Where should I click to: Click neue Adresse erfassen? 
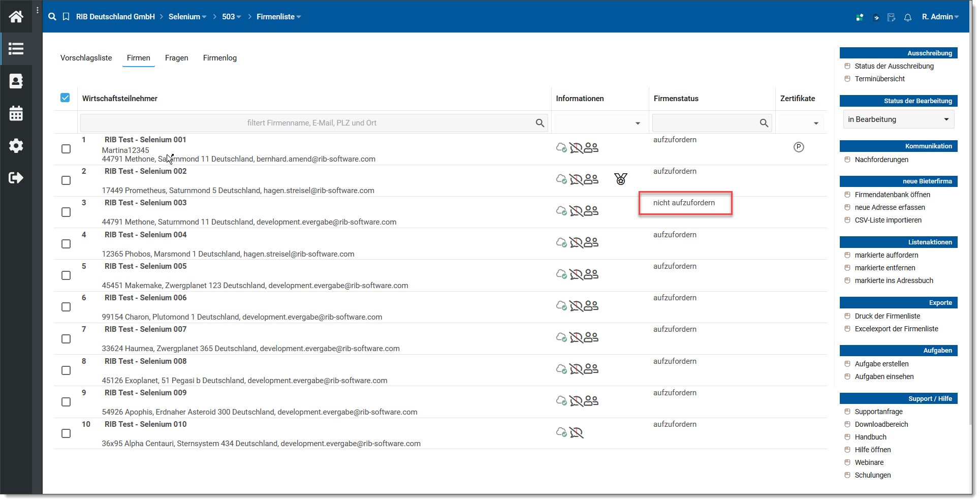click(890, 207)
